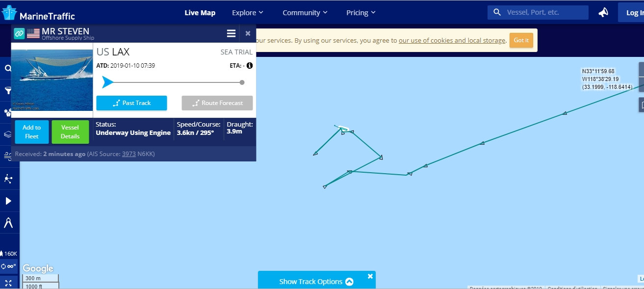Open the map layers sidebar icon
This screenshot has width=644, height=289.
pyautogui.click(x=8, y=134)
